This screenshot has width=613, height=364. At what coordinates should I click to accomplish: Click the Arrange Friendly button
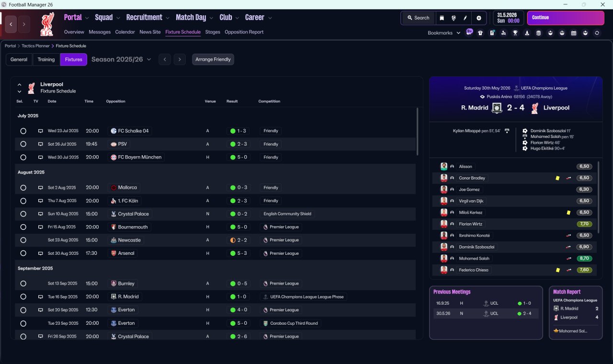(x=213, y=59)
